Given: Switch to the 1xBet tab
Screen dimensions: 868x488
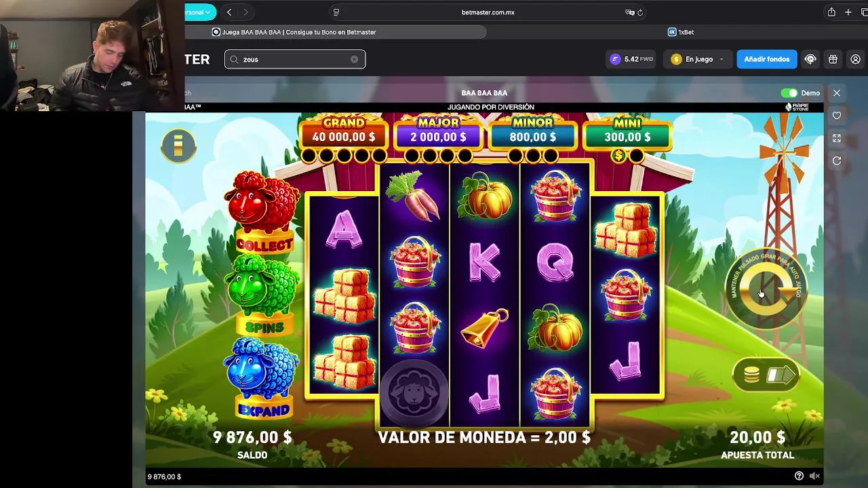Looking at the screenshot, I should point(680,32).
